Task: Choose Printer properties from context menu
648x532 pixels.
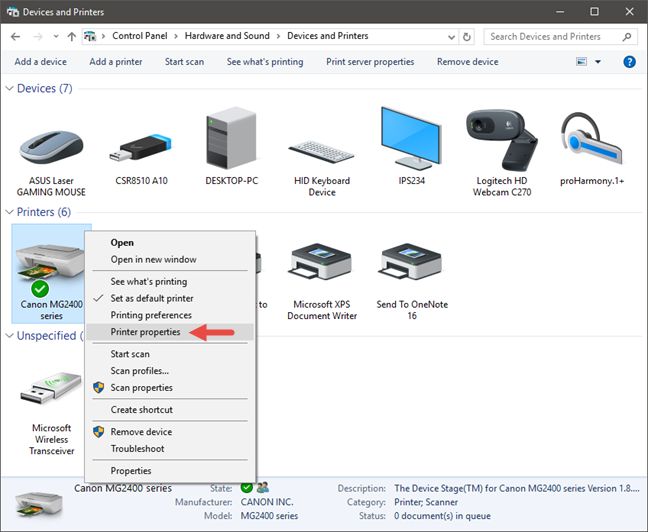Action: point(145,332)
